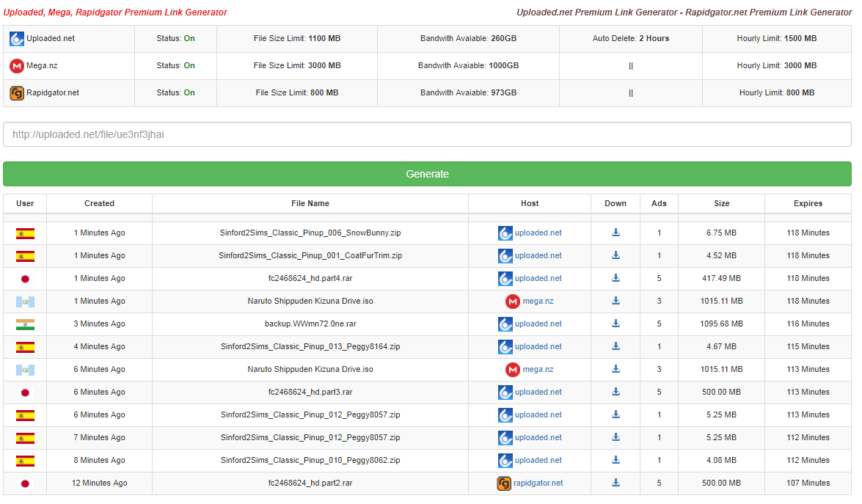The width and height of the screenshot is (862, 504).
Task: Click the 'File Name' column header
Action: click(x=310, y=203)
